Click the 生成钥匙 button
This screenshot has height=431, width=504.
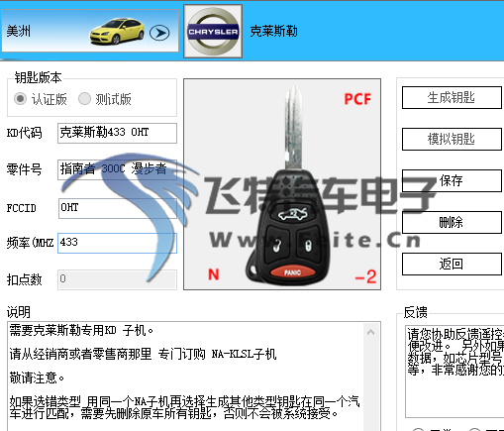[x=452, y=97]
